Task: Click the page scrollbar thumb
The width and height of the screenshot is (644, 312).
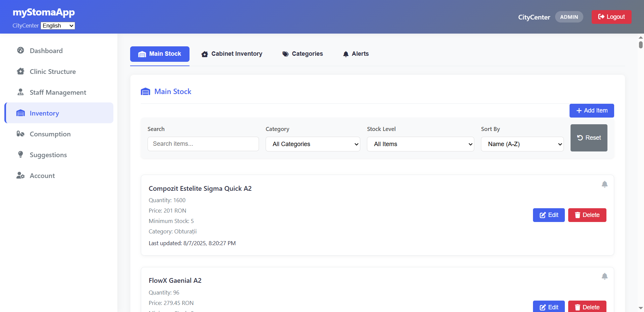Action: (x=641, y=45)
